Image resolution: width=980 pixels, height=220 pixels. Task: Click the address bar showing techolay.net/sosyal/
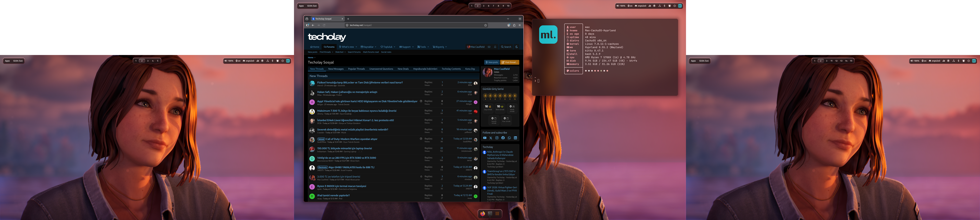[416, 25]
